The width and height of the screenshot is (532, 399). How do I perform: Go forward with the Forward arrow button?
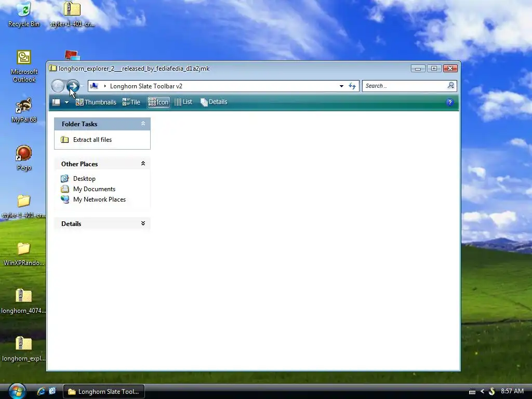tap(73, 86)
